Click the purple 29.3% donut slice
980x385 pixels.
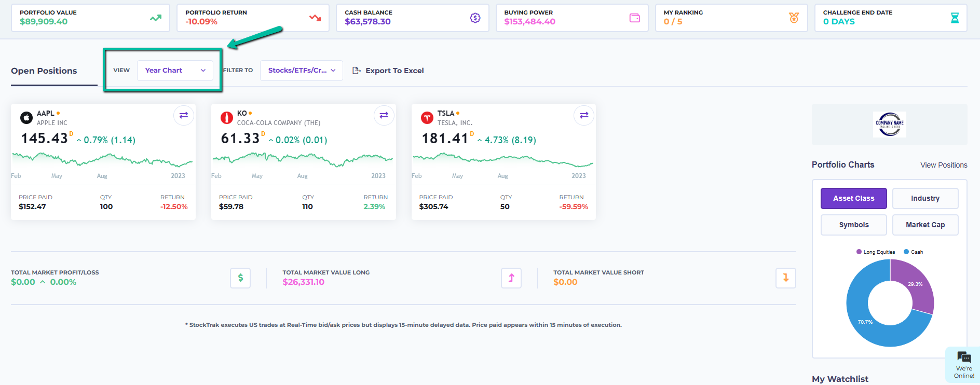(917, 283)
